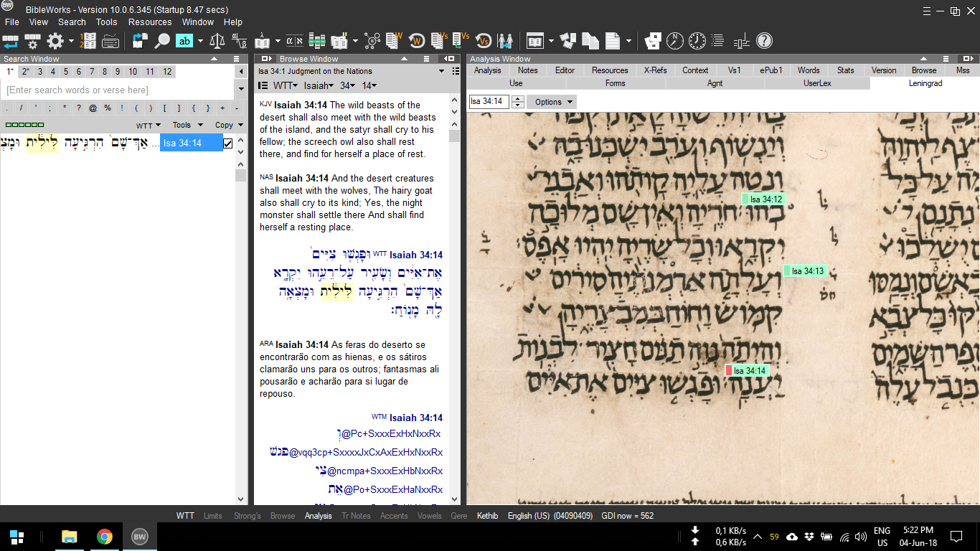Click the Isa 34:14 marker on manuscript
The height and width of the screenshot is (551, 980).
747,371
